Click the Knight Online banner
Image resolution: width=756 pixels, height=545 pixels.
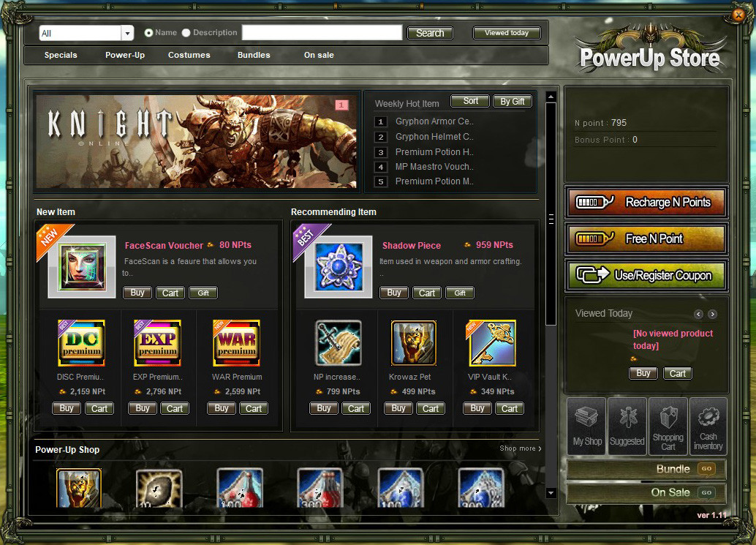pyautogui.click(x=197, y=141)
